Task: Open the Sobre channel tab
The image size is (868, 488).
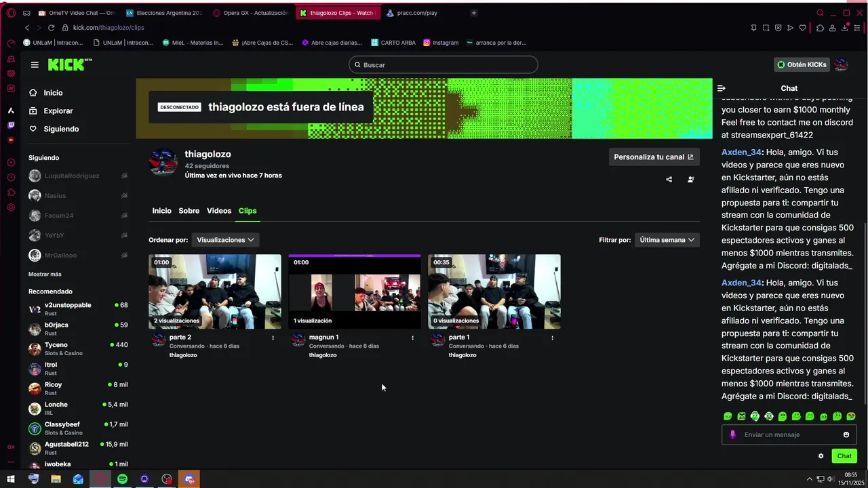Action: pos(189,211)
